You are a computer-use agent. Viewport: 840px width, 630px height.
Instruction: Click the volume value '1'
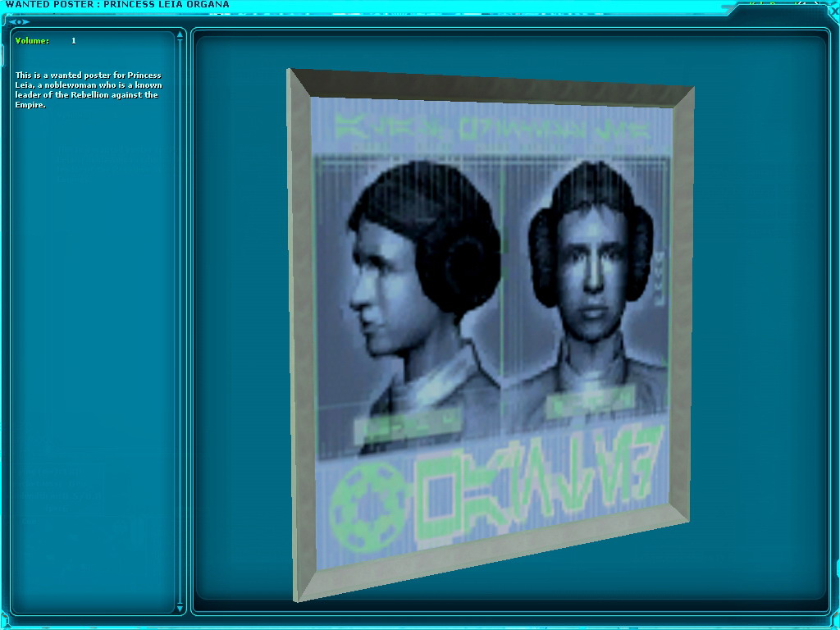coord(73,41)
